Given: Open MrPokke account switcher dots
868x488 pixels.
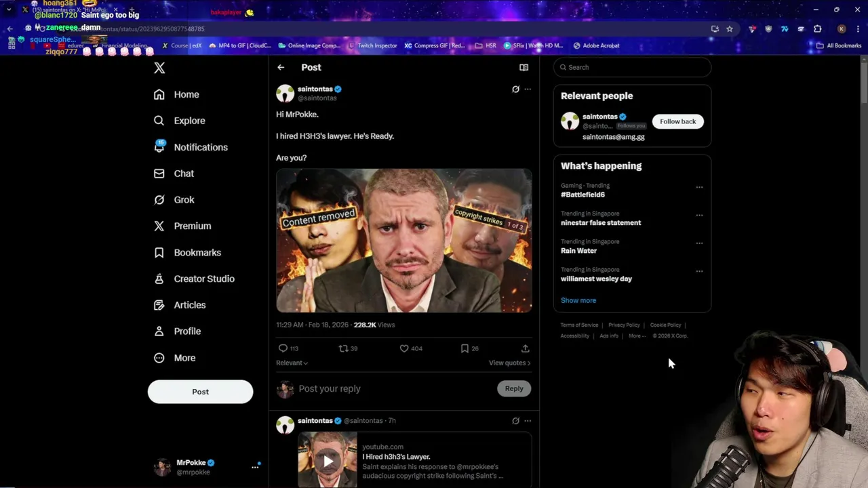Looking at the screenshot, I should click(x=255, y=467).
